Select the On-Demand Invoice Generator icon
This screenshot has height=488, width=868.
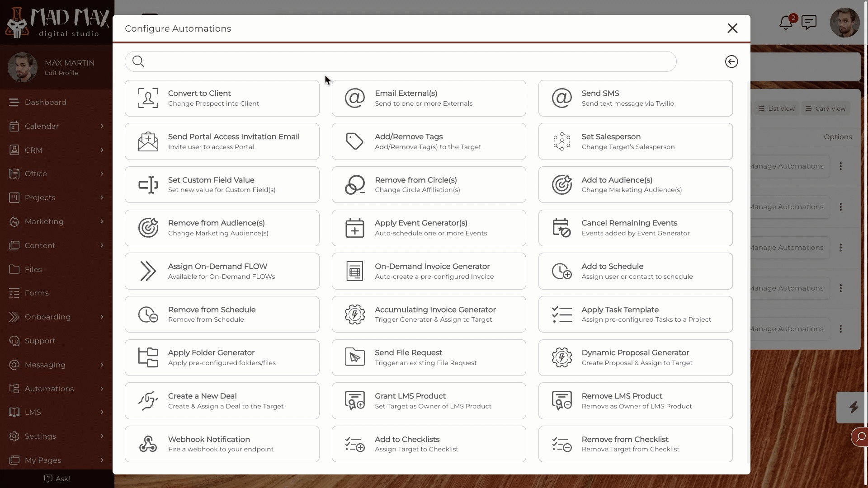354,271
